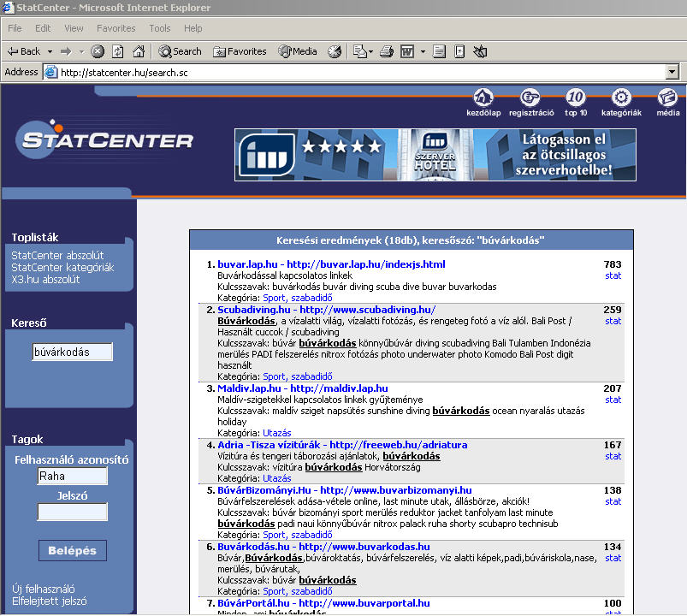Open the buvar.lap.hu result link

pyautogui.click(x=331, y=264)
